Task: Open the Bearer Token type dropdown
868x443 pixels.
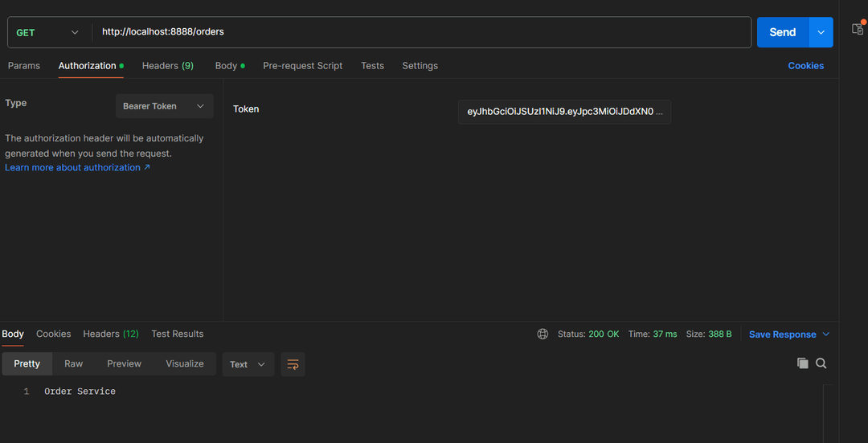Action: point(165,106)
